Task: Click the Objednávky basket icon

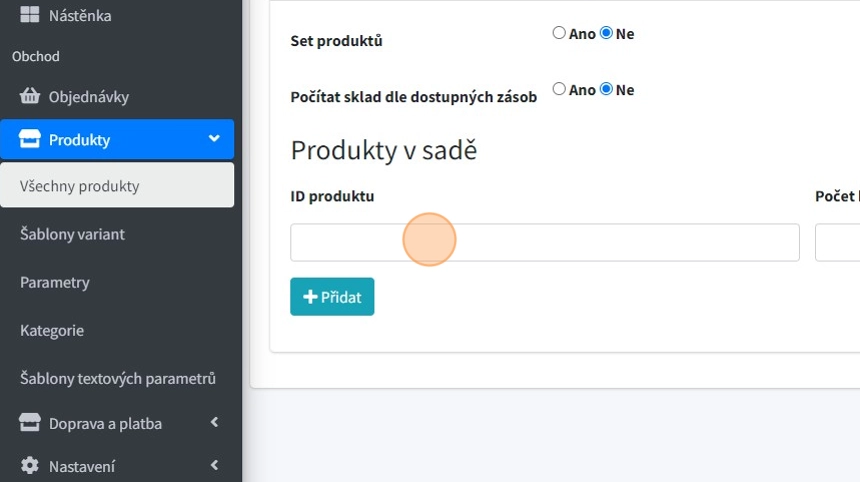Action: 29,97
